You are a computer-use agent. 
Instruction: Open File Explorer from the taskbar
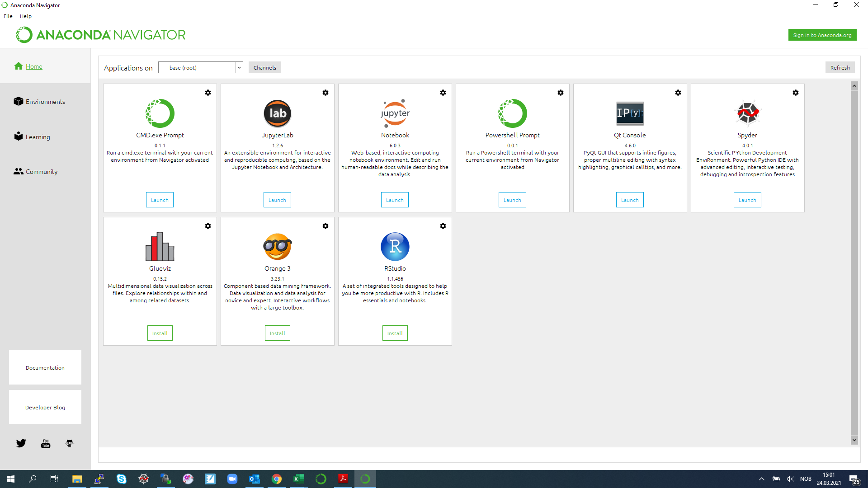pyautogui.click(x=77, y=479)
